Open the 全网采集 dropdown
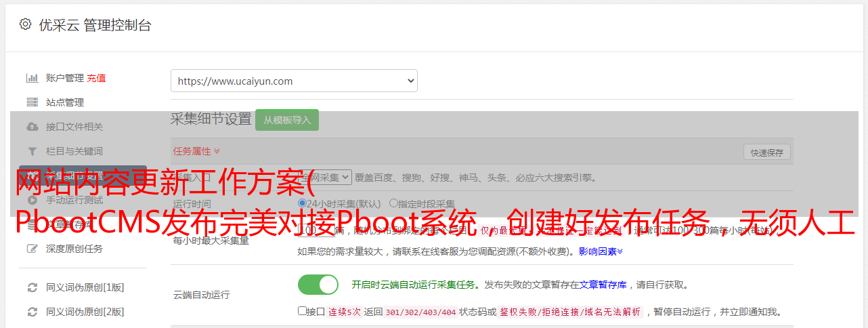This screenshot has width=868, height=328. [x=325, y=177]
